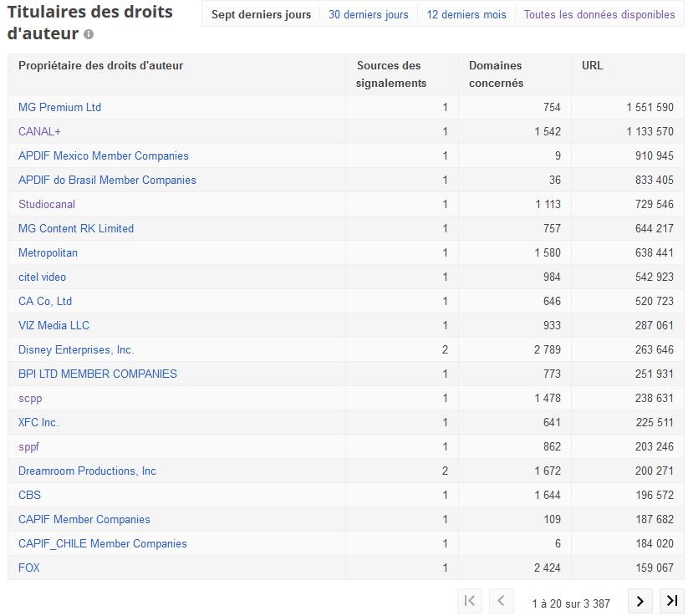Open the scpp link

click(30, 399)
